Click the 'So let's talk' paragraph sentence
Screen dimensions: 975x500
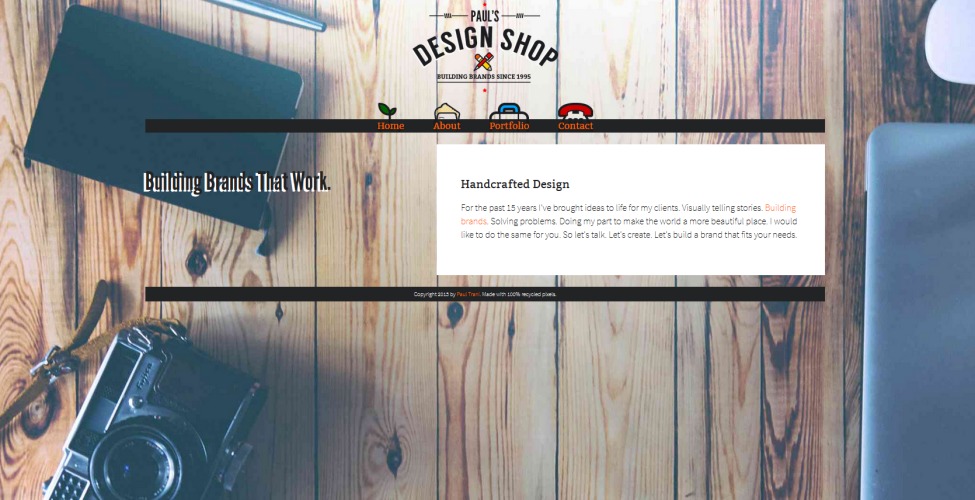click(x=584, y=235)
